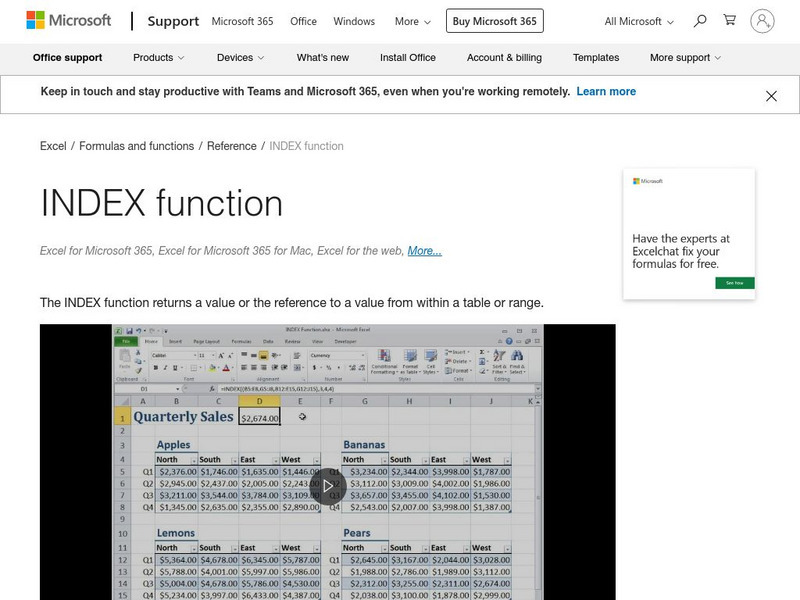Go to Windows nav item
Screen dimensions: 800x600
pyautogui.click(x=354, y=21)
